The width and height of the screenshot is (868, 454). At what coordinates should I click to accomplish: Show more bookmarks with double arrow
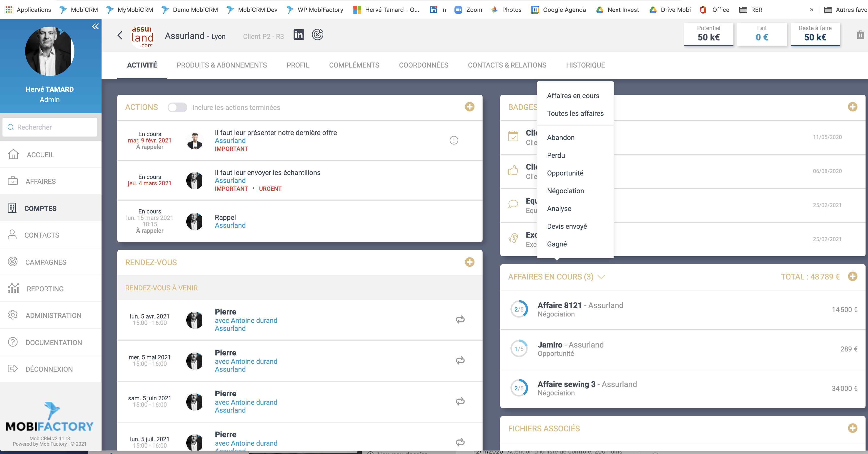click(x=812, y=10)
